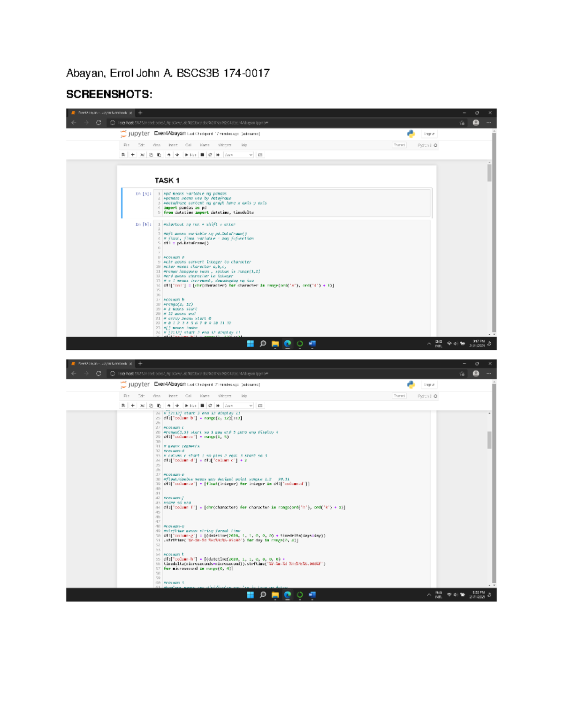Click the notebook's vertical scrollbar thumb in the second screenshot

tap(489, 440)
